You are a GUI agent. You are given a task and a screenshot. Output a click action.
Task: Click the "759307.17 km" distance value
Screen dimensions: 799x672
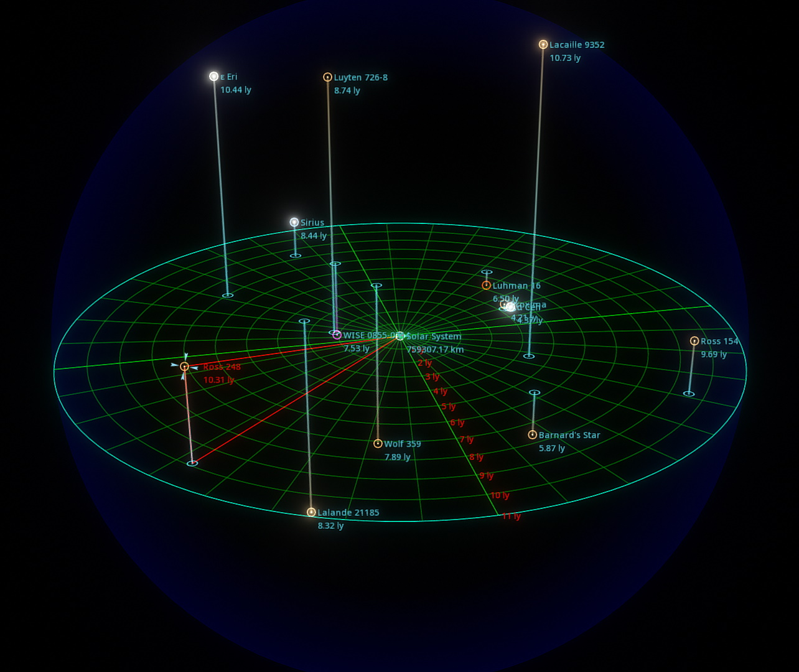(x=435, y=349)
